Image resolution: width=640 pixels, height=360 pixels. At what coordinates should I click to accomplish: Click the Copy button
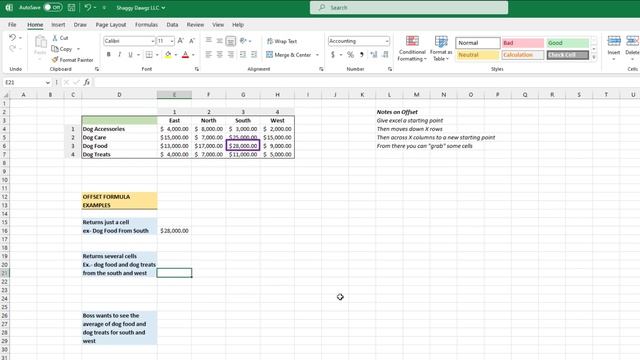(62, 49)
